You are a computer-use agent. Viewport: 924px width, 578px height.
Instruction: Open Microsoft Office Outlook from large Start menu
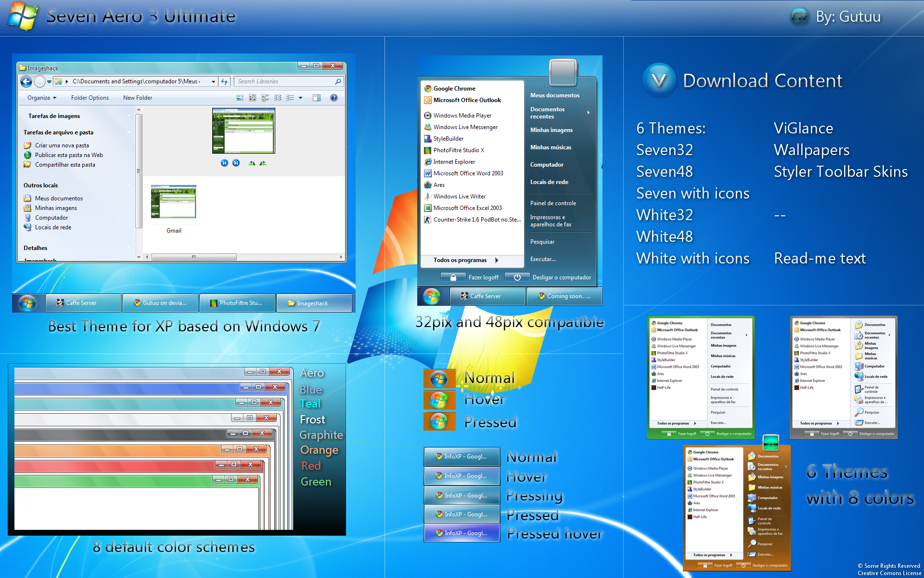tap(462, 100)
